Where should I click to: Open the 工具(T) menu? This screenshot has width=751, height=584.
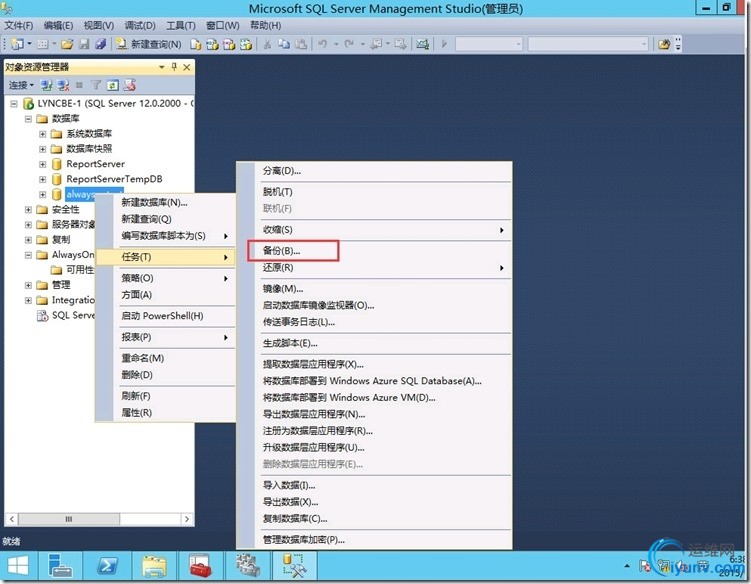(x=181, y=25)
